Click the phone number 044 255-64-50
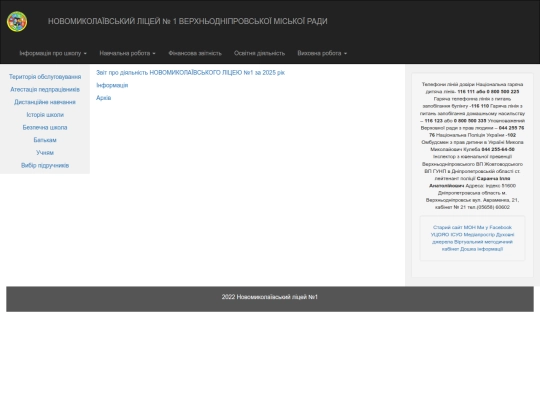The width and height of the screenshot is (540, 405). point(498,149)
